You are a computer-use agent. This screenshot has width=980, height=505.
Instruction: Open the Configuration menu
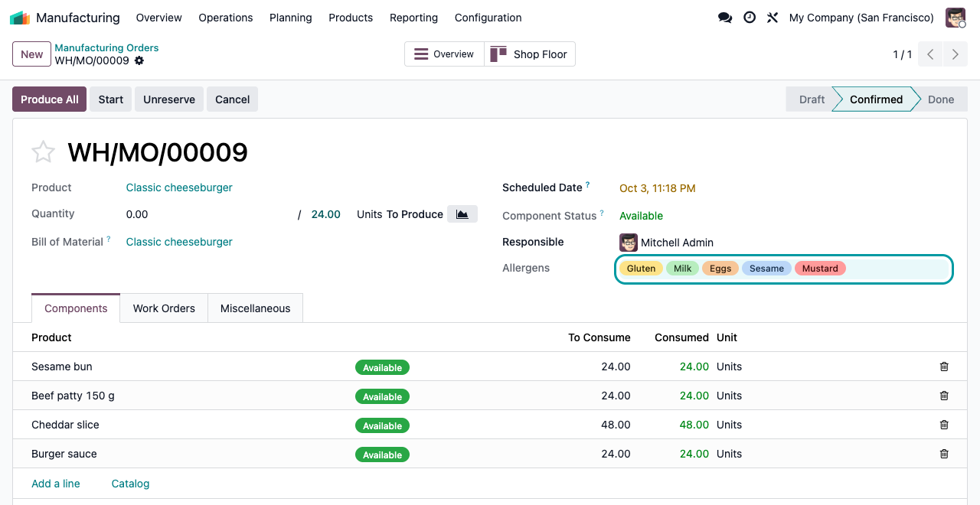488,18
